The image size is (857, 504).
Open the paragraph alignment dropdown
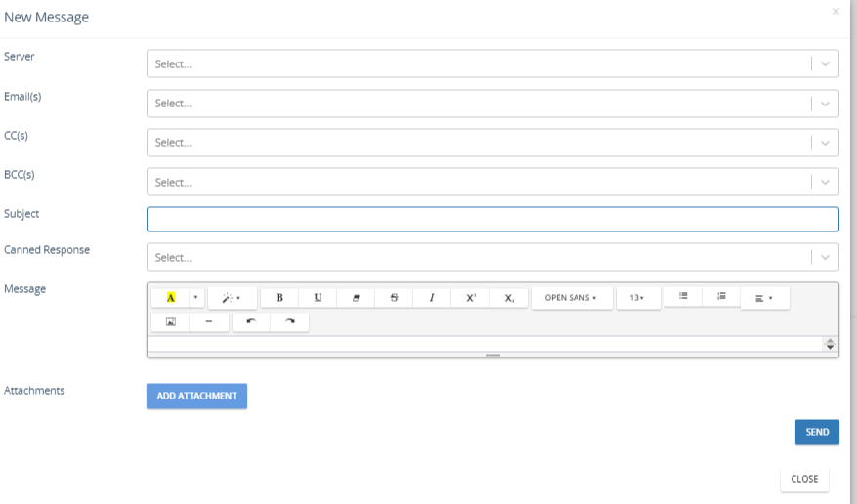tap(764, 298)
